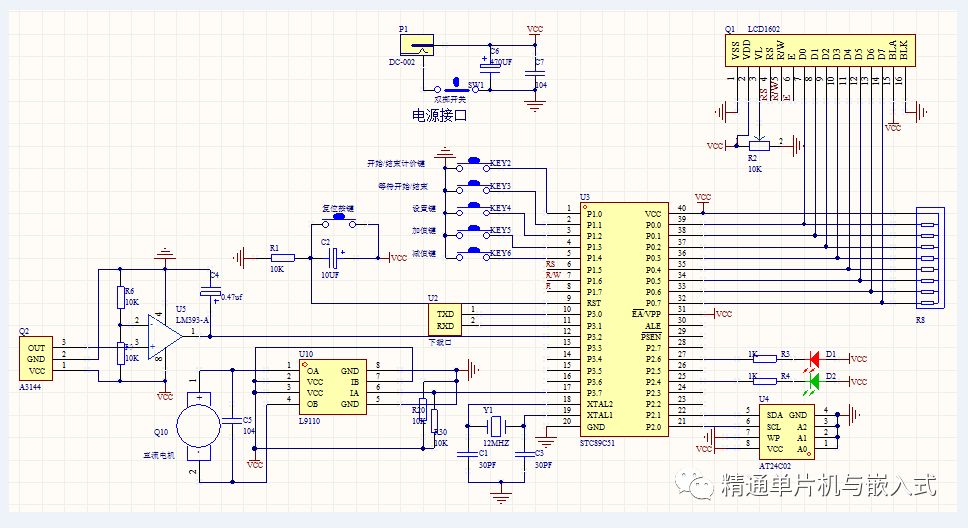Viewport: 968px width, 528px height.
Task: Click the R30 10K resistor symbol
Action: point(435,422)
